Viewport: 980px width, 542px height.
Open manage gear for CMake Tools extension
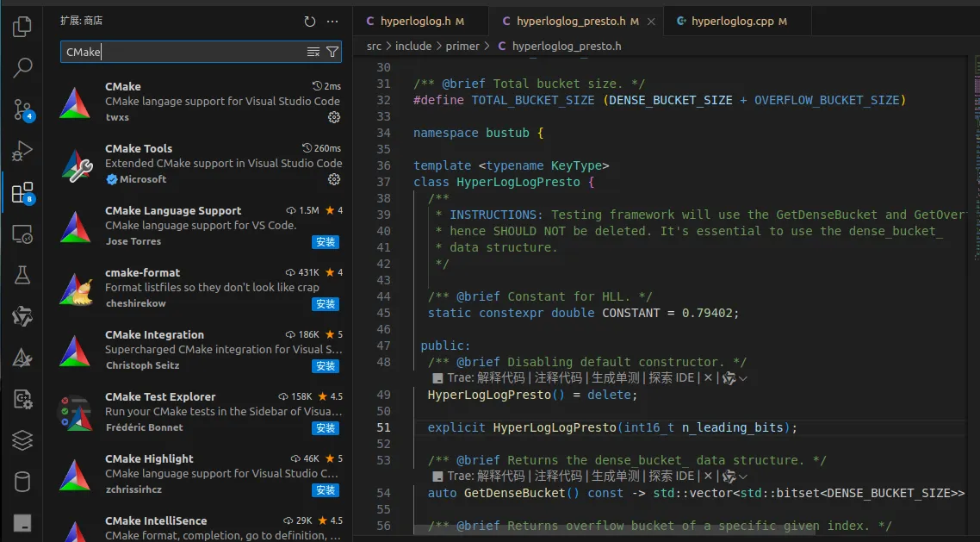tap(334, 179)
